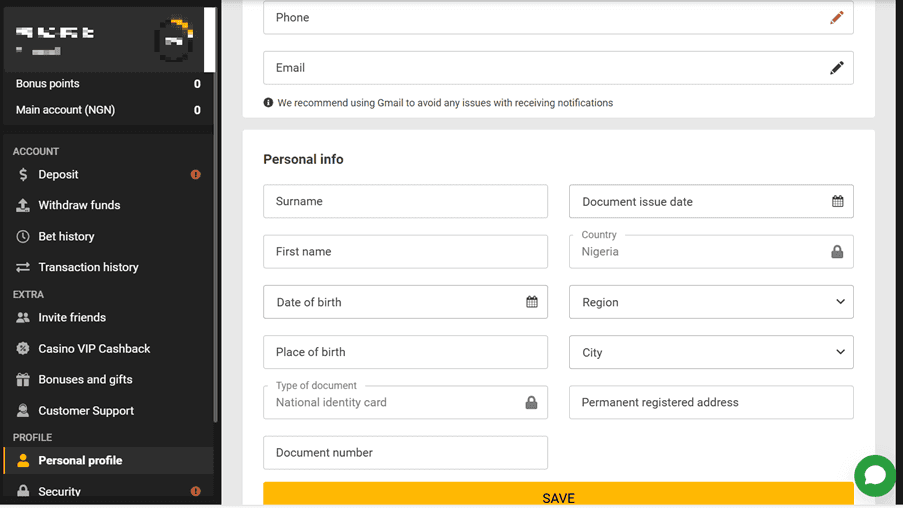Click the upload icon for Withdraw funds

22,205
